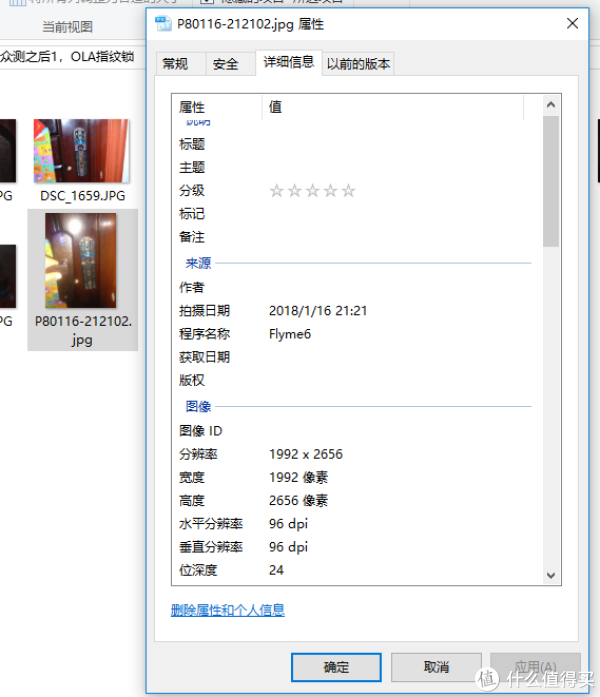Image resolution: width=600 pixels, height=697 pixels.
Task: Switch to the 常规 tab
Action: pos(175,64)
